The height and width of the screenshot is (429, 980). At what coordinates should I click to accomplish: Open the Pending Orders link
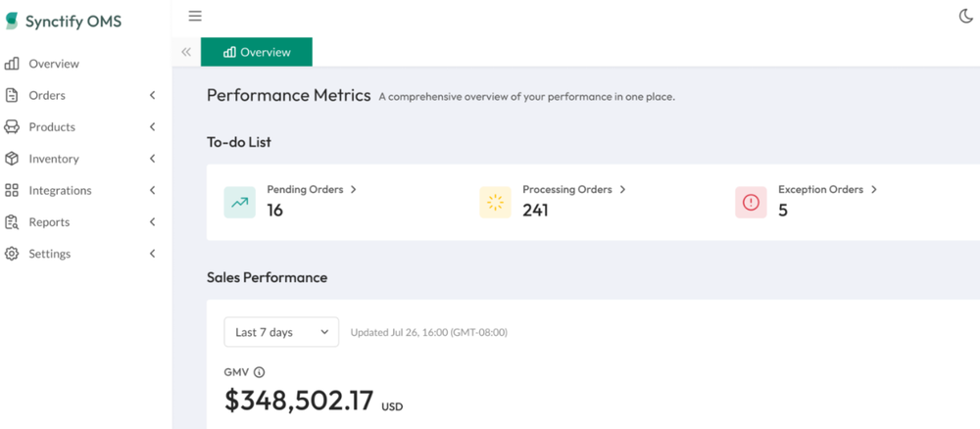tap(305, 189)
